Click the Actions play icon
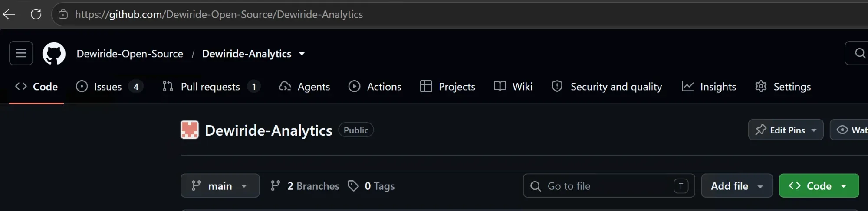This screenshot has height=211, width=868. click(x=354, y=86)
